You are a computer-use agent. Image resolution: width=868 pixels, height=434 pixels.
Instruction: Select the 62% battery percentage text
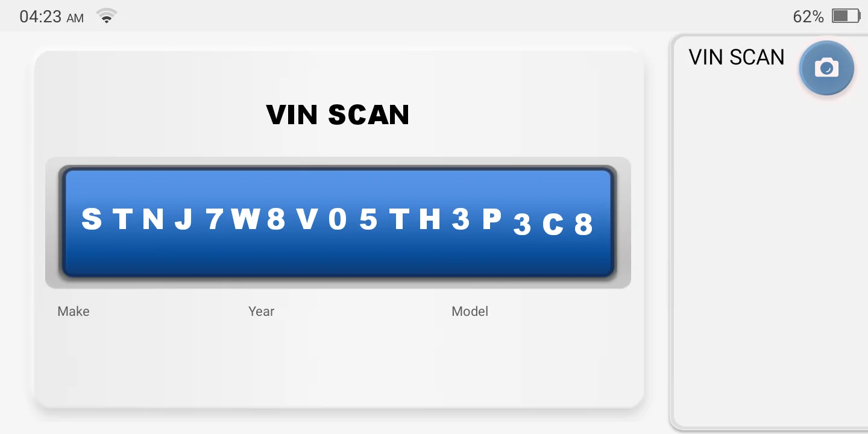pos(808,17)
